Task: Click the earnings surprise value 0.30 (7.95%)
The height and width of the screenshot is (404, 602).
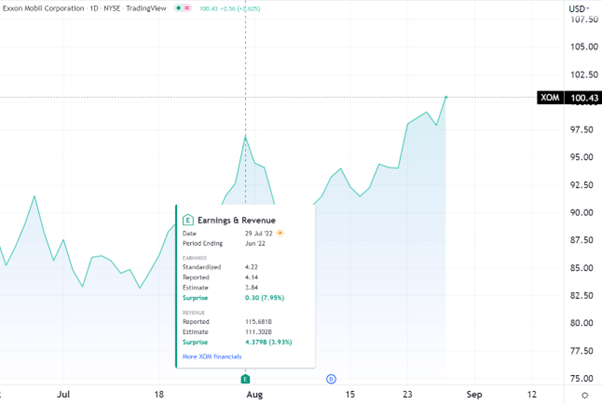Action: click(265, 298)
